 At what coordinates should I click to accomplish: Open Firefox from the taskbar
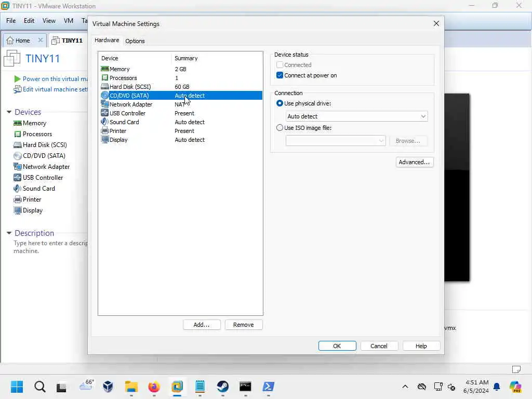coord(154,386)
